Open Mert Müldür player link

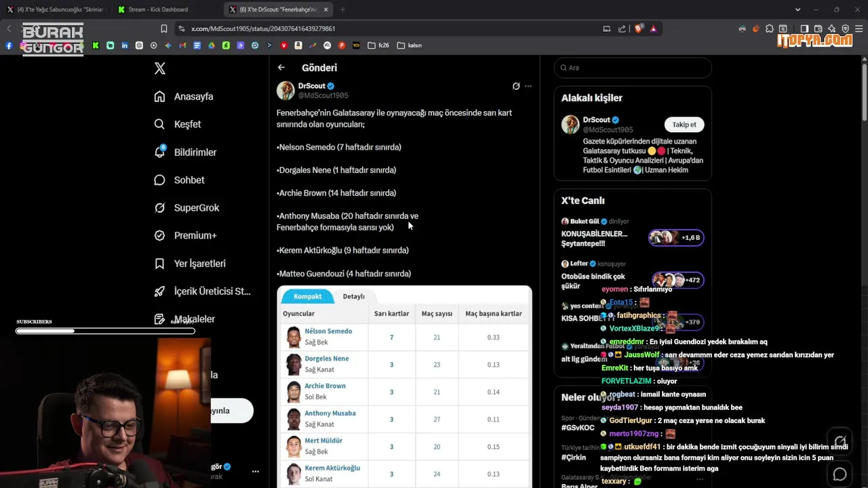[x=323, y=441]
